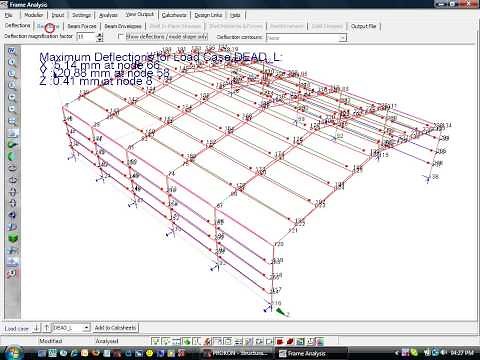The height and width of the screenshot is (360, 480).
Task: Click the '20.88 mm at node 58' deflection line
Action: [x=104, y=73]
